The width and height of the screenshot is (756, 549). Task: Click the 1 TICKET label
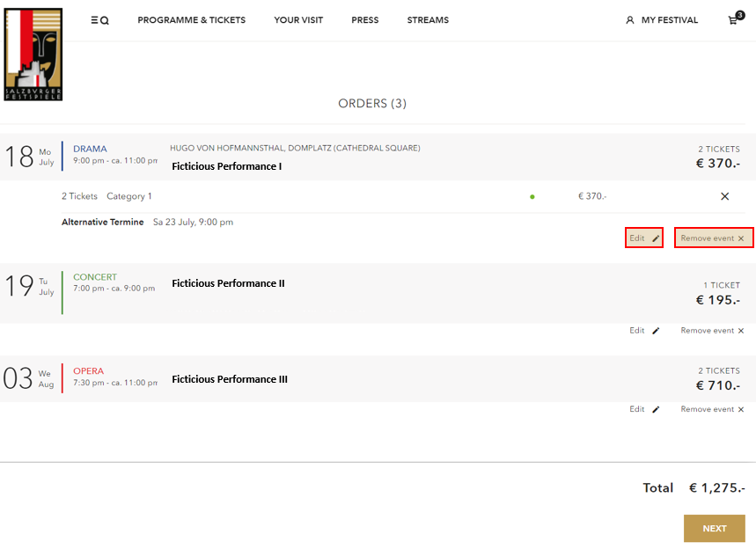click(722, 285)
